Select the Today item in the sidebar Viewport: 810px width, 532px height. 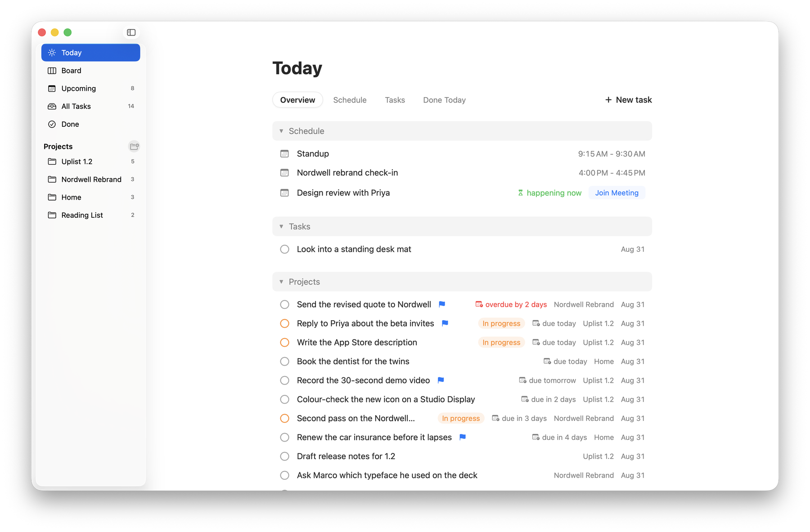91,53
